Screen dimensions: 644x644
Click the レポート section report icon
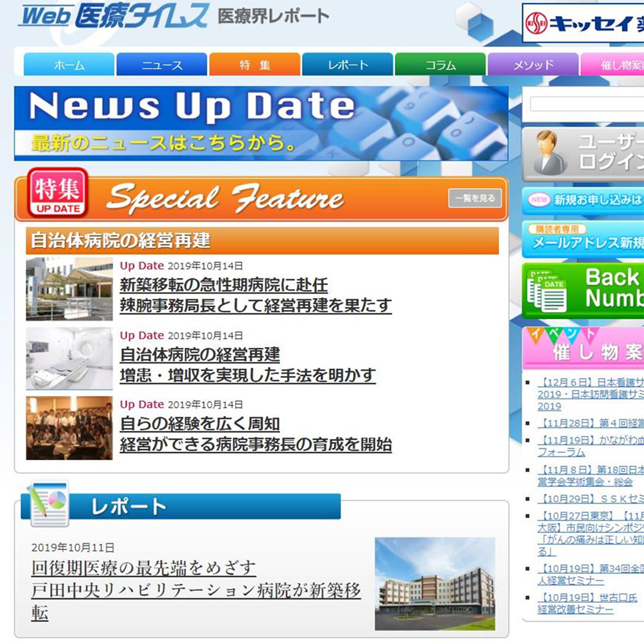pos(48,504)
